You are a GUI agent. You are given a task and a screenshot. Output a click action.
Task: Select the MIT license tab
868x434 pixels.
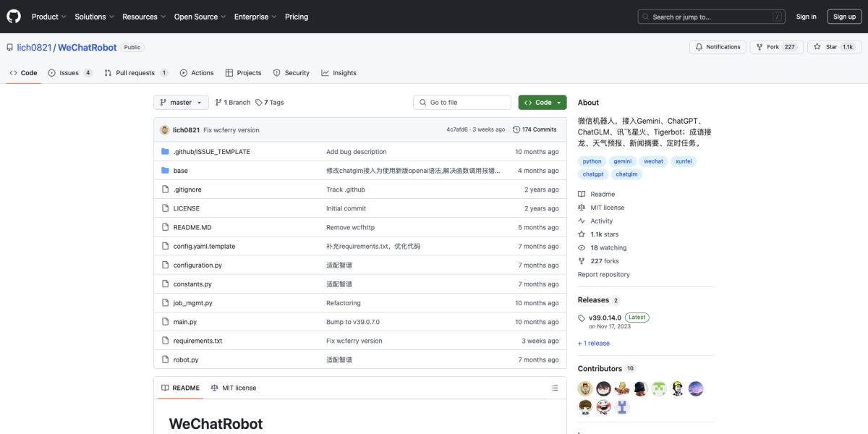pyautogui.click(x=233, y=388)
